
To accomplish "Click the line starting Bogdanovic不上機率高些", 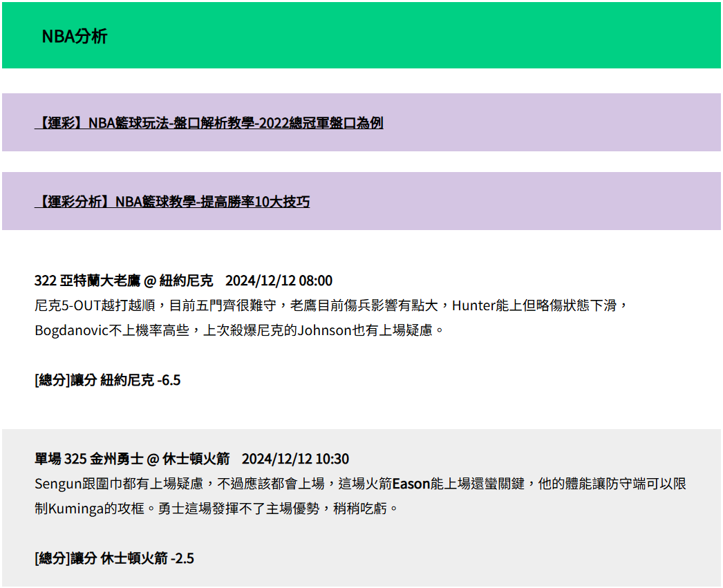I will [239, 330].
